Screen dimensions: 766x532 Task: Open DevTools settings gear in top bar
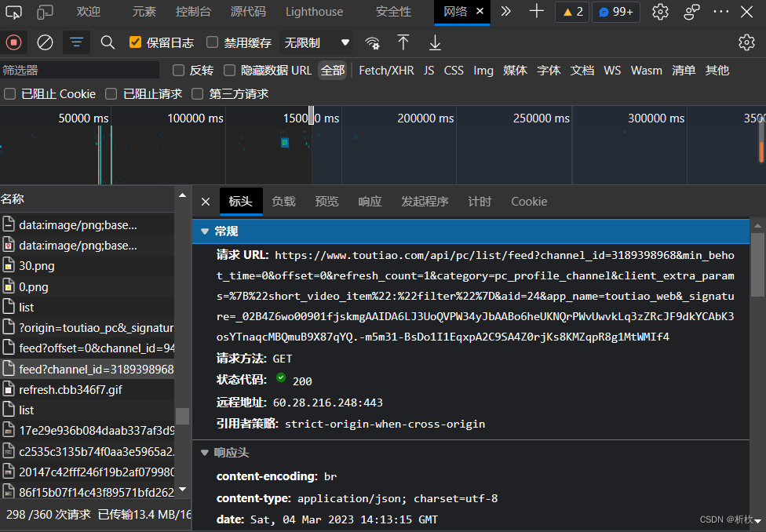click(x=660, y=12)
